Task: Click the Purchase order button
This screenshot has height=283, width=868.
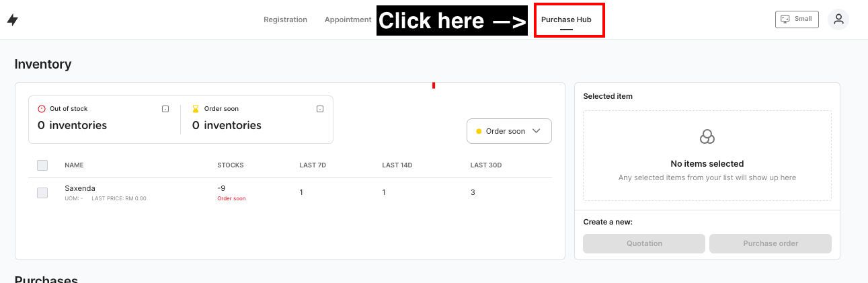Action: (x=770, y=243)
